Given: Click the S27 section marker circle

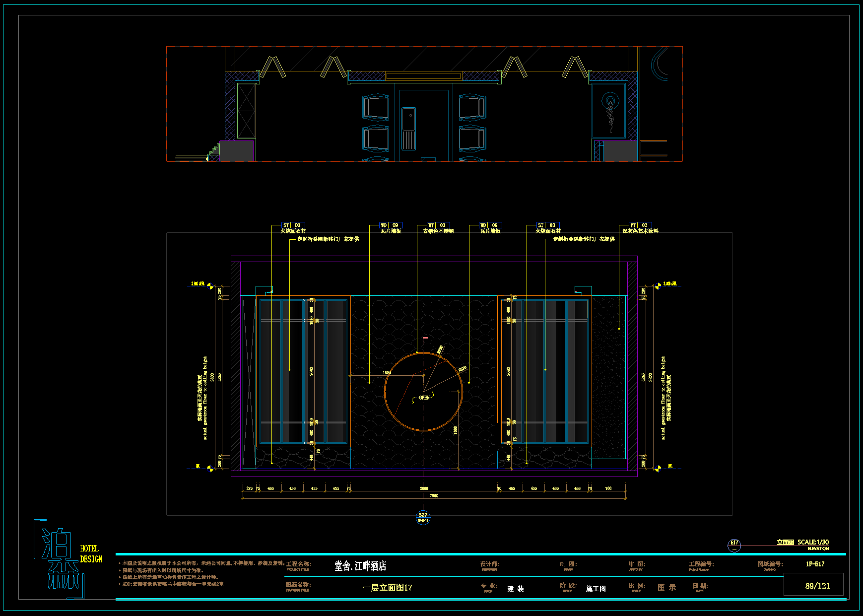Looking at the screenshot, I should point(423,517).
